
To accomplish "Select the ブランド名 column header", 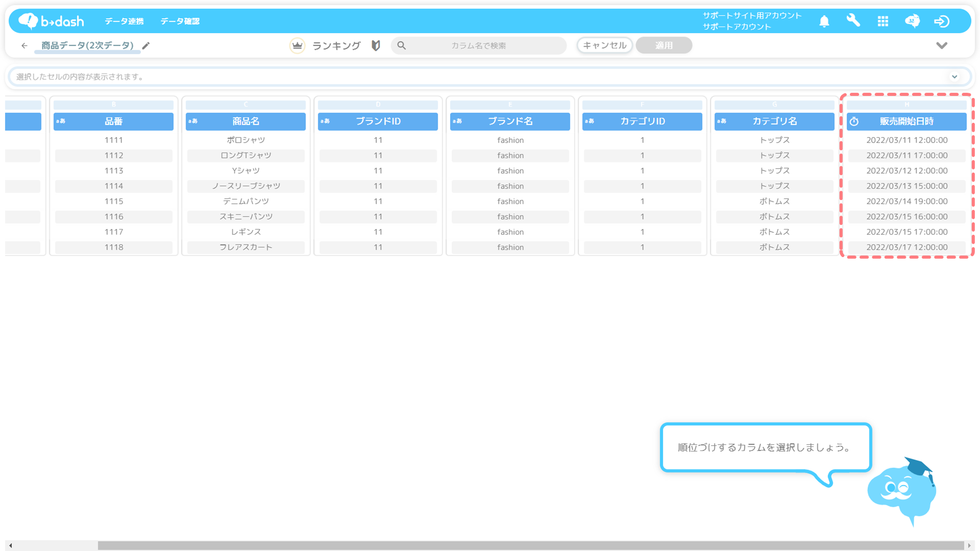I will [510, 121].
